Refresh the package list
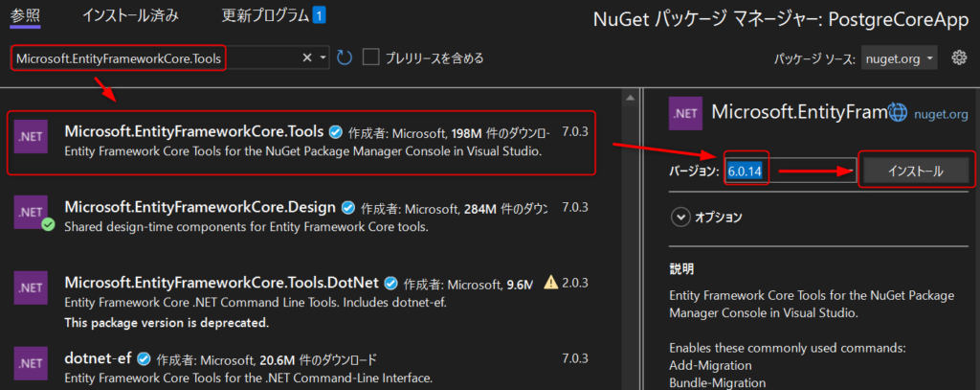The width and height of the screenshot is (980, 390). pyautogui.click(x=345, y=58)
